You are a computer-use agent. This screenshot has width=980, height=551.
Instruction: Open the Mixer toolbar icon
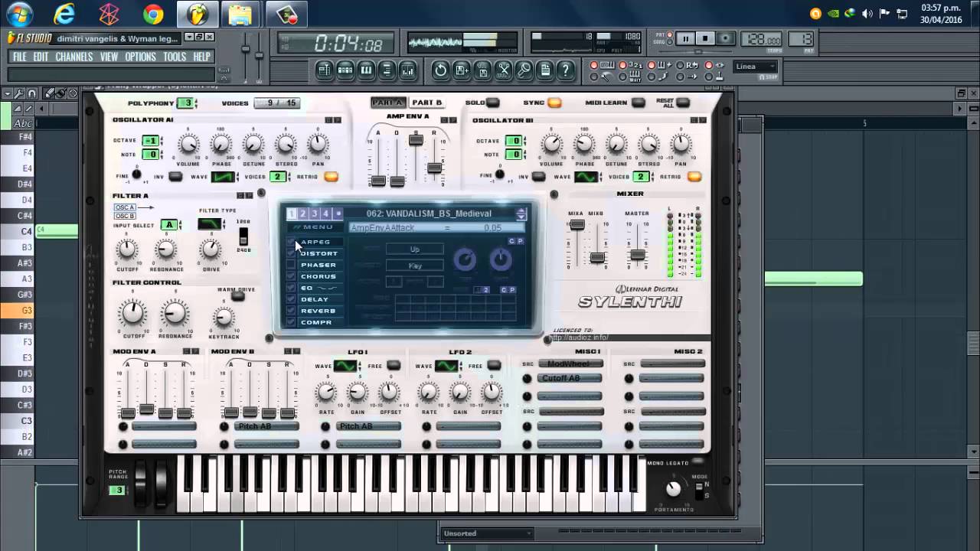click(407, 70)
